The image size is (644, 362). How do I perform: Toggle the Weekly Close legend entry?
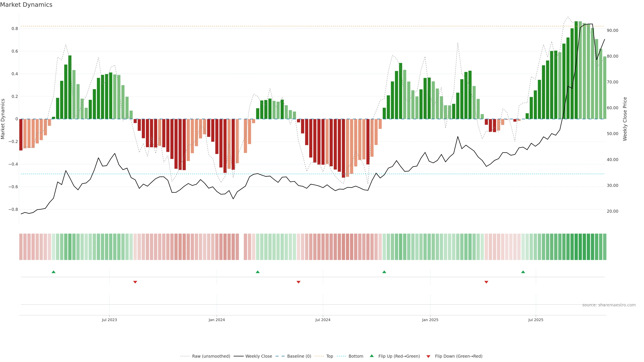click(258, 356)
